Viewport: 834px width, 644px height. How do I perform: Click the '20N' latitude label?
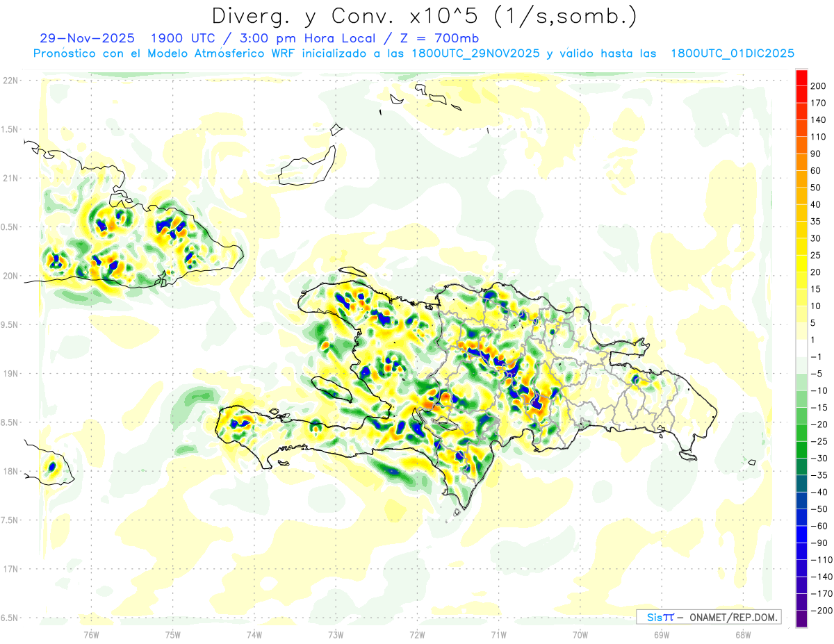[x=10, y=276]
